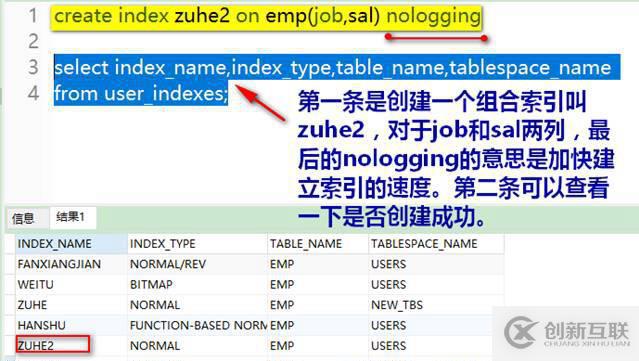The height and width of the screenshot is (361, 639).
Task: Place cursor in create index statement line
Action: click(267, 17)
